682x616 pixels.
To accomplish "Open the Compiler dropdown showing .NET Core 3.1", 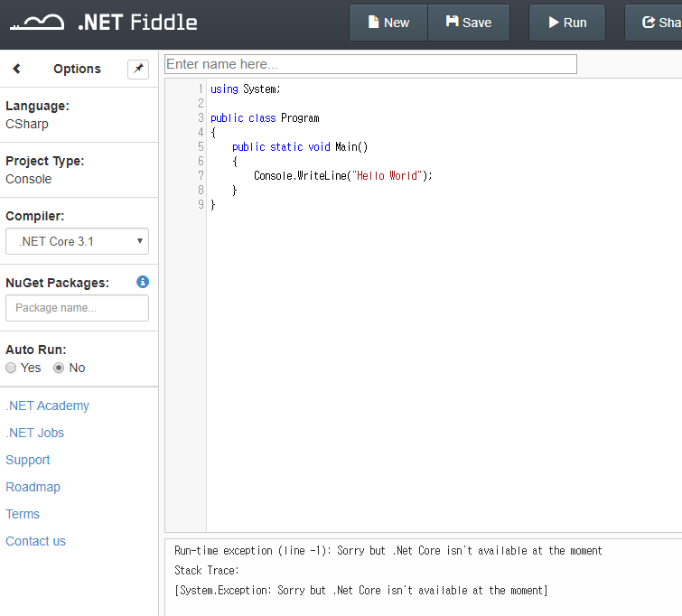I will coord(77,241).
